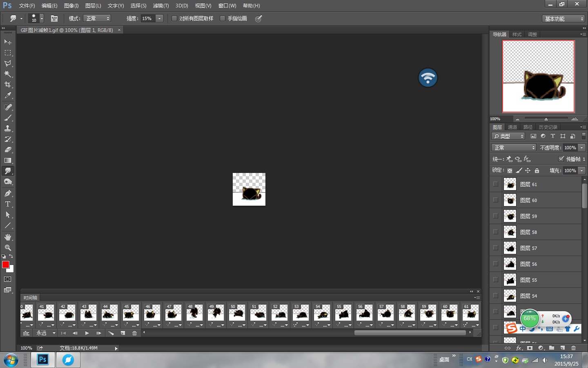
Task: Go to the first animation frame
Action: [x=63, y=333]
